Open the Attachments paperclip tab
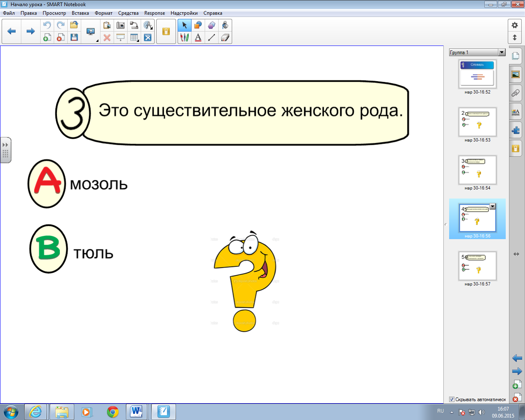 (516, 93)
